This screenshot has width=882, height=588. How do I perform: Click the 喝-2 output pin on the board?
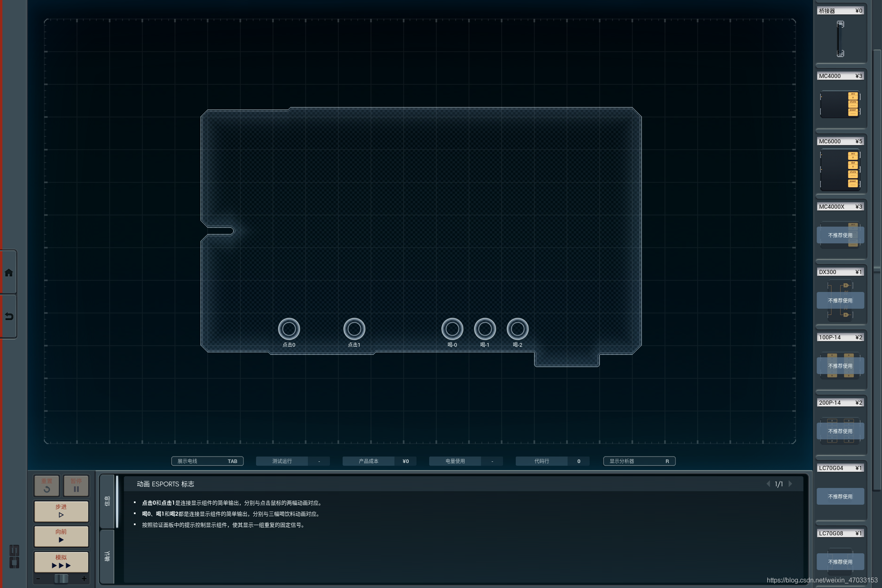[517, 329]
